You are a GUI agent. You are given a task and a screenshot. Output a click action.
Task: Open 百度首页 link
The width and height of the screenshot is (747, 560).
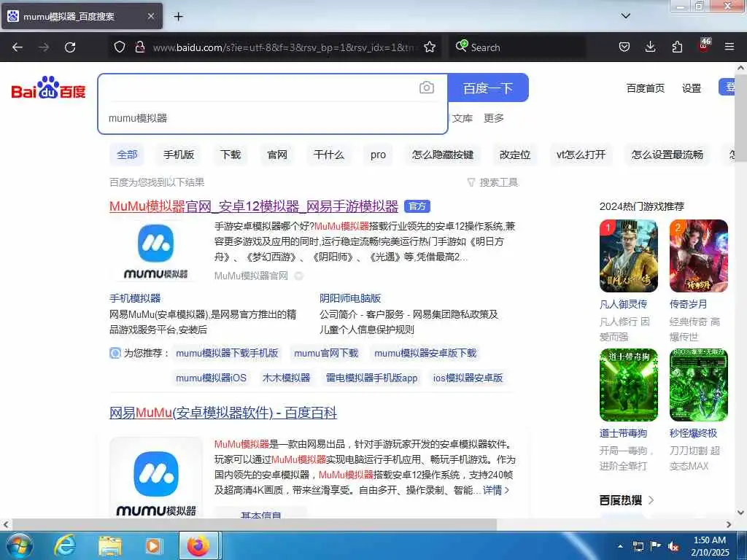pyautogui.click(x=645, y=88)
